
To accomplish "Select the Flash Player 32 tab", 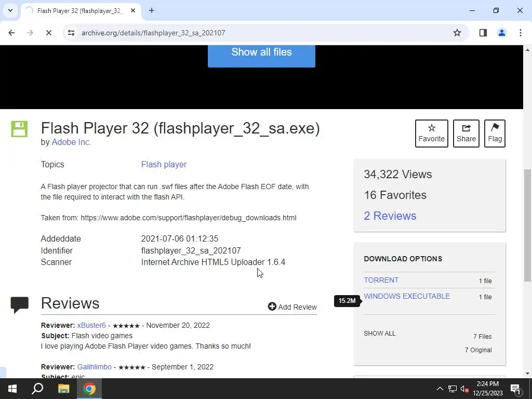I will click(x=81, y=11).
